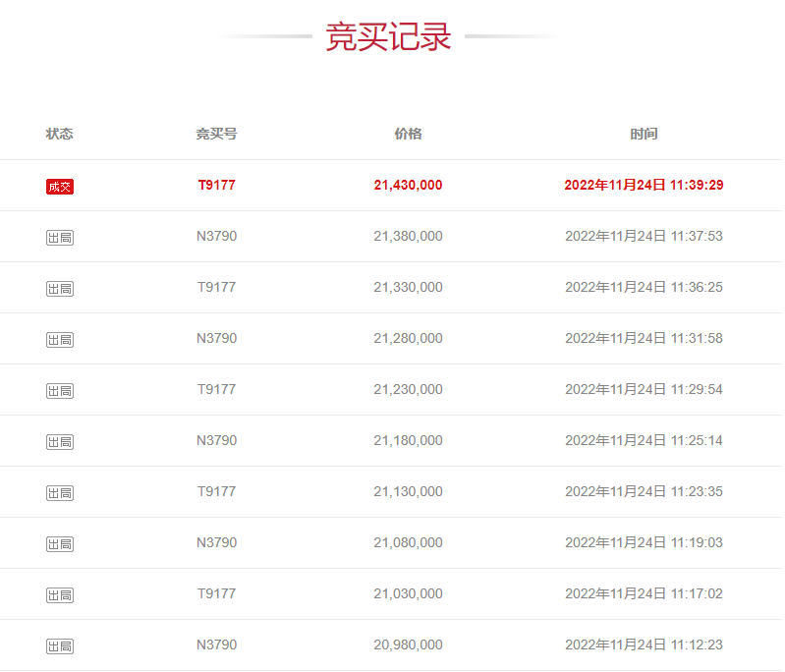Click the 出局 badge for the 21,280,000 bid
This screenshot has width=785, height=672.
tap(60, 340)
